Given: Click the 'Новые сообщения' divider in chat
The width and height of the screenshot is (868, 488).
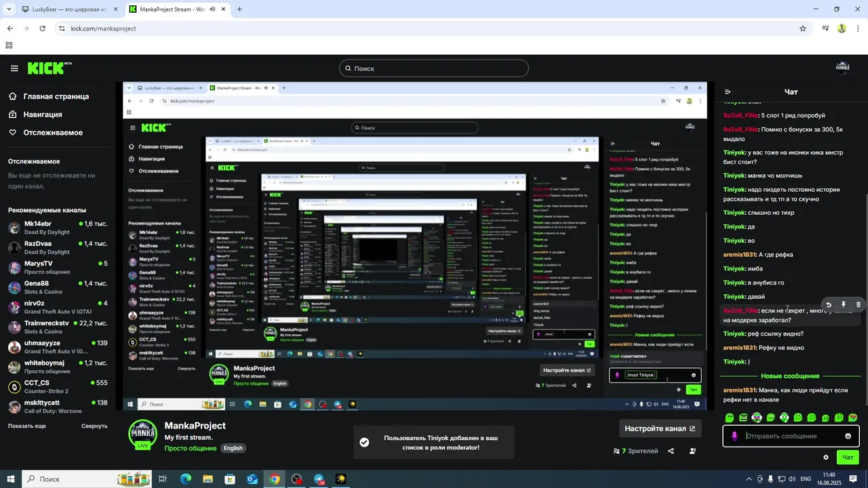Looking at the screenshot, I should (x=790, y=376).
